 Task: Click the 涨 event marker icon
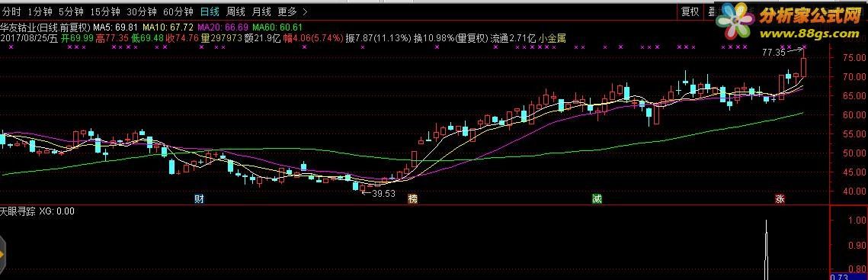point(780,199)
